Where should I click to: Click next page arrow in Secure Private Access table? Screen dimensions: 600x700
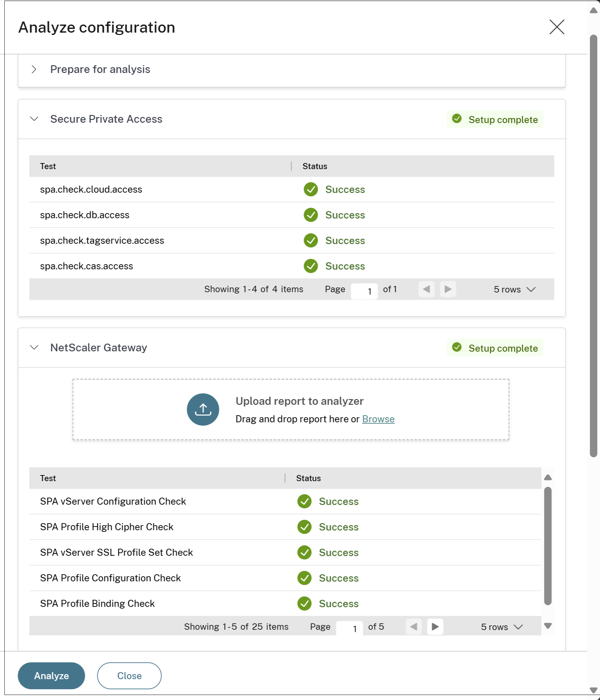tap(448, 289)
